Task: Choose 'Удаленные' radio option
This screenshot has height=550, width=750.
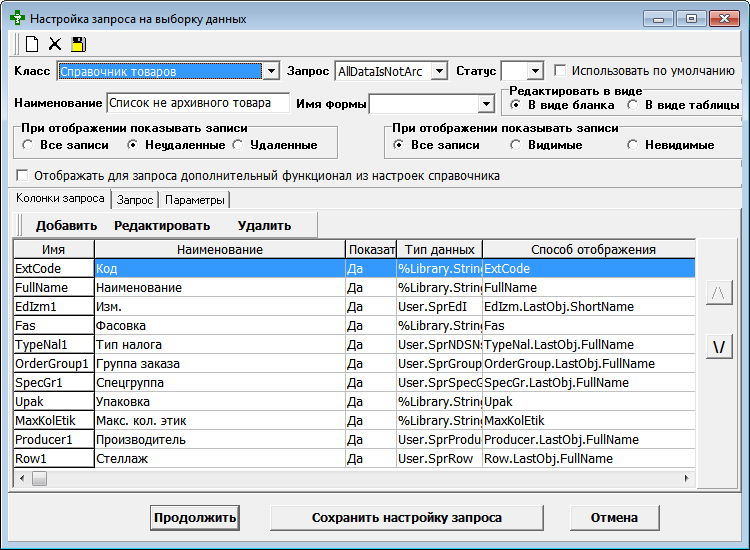Action: [238, 145]
